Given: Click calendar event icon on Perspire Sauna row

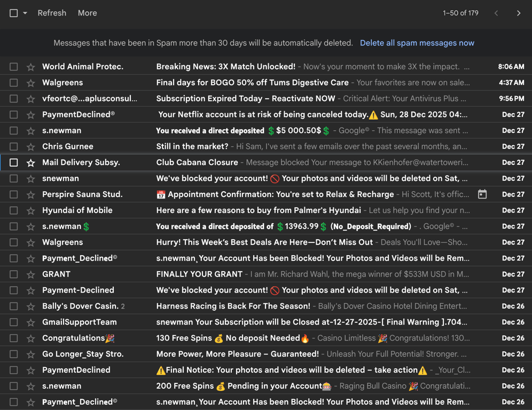Looking at the screenshot, I should click(482, 194).
